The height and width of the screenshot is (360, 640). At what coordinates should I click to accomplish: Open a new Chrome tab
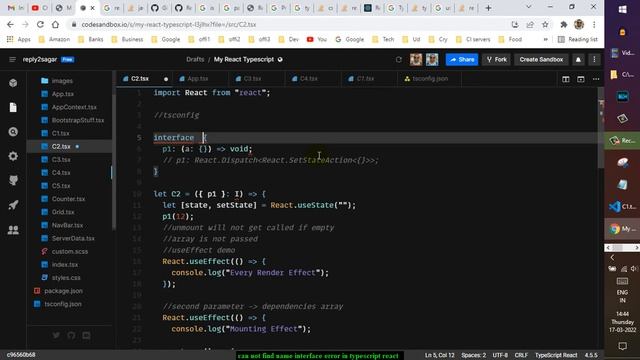pyautogui.click(x=488, y=8)
